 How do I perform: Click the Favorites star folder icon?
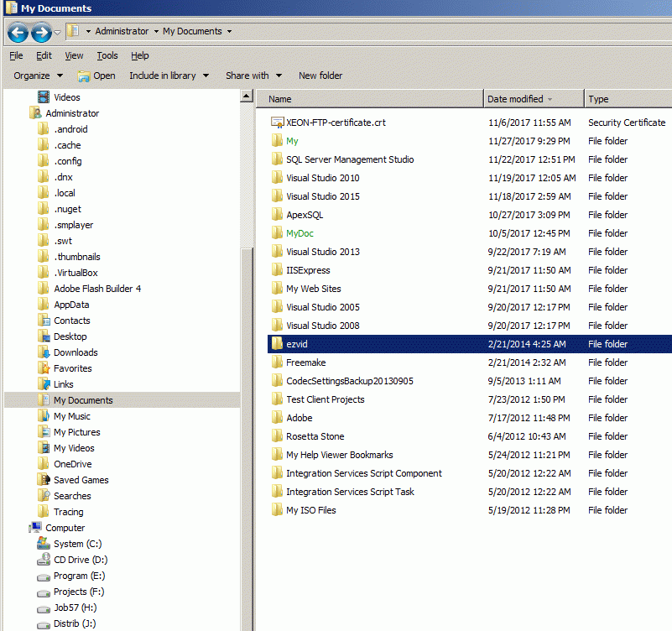click(44, 368)
